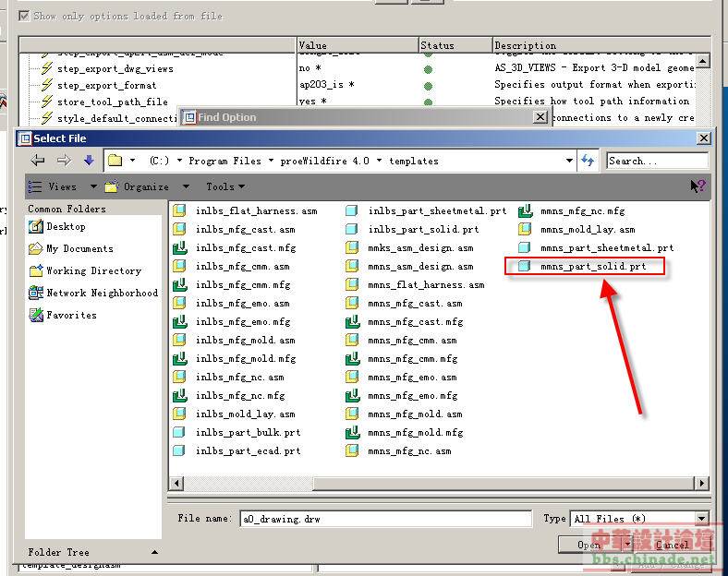Screen dimensions: 728x576
Task: Open Desktop in Common Folders
Action: pyautogui.click(x=66, y=226)
